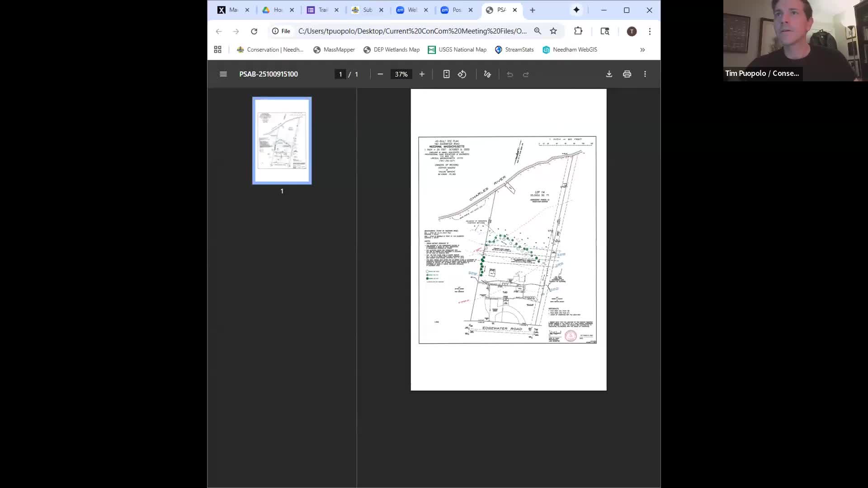
Task: Select the PDF draw annotation tool
Action: coord(487,74)
